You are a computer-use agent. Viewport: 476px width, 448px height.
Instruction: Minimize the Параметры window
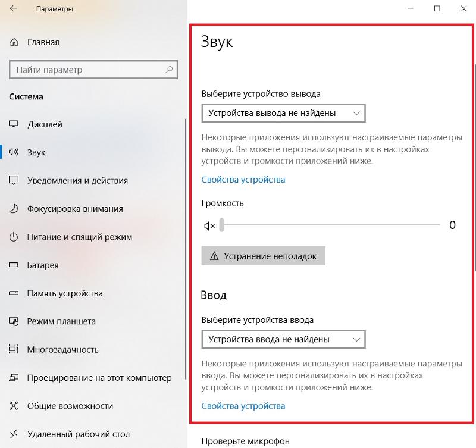411,8
